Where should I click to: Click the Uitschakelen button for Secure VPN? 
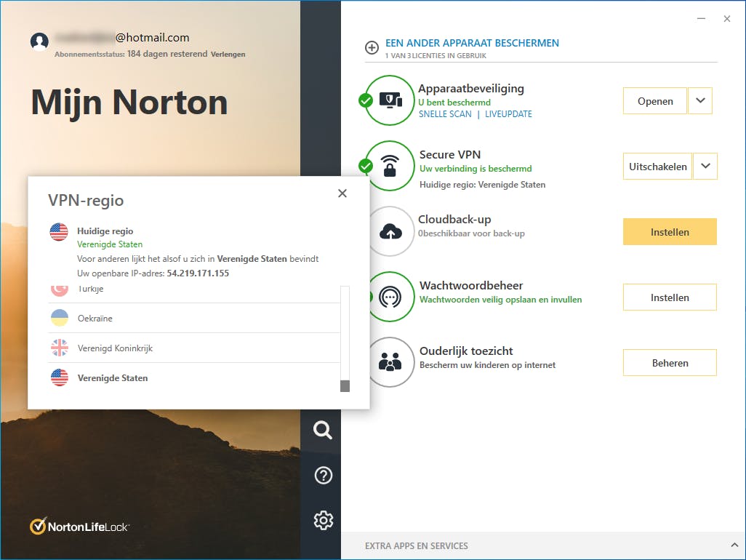[x=657, y=166]
